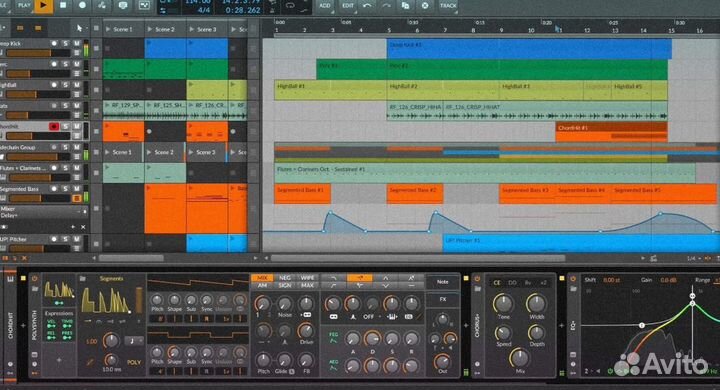The image size is (720, 390).
Task: Toggle the Segmented Bass orange automation lane button
Action: click(77, 198)
